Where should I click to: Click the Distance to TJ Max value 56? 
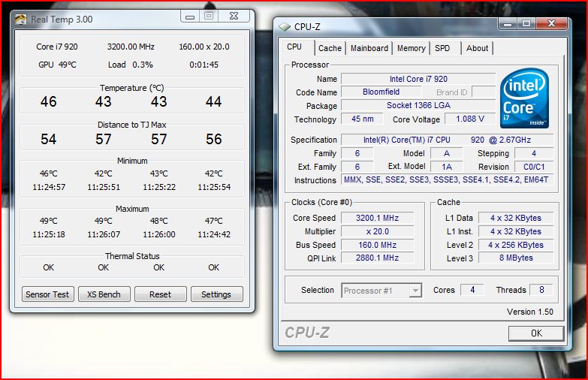coord(214,139)
